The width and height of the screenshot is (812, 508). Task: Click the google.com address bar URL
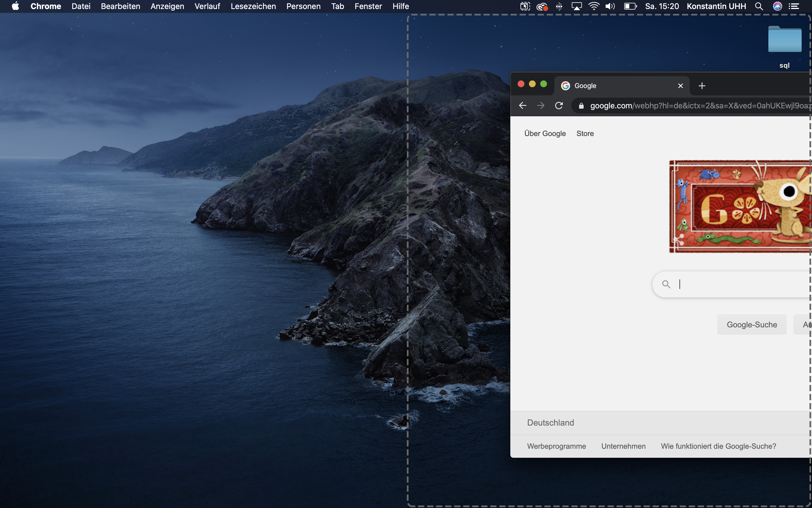(701, 106)
